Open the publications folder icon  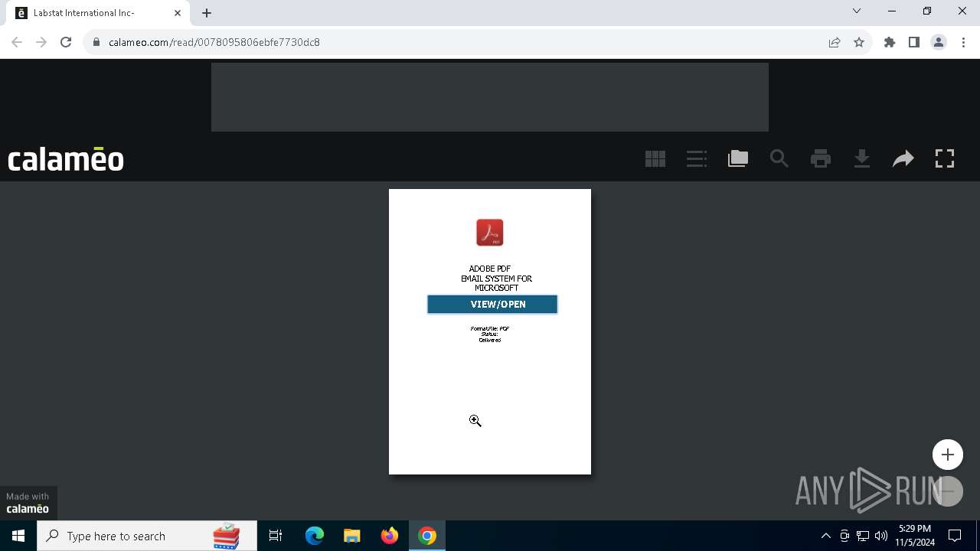coord(738,158)
